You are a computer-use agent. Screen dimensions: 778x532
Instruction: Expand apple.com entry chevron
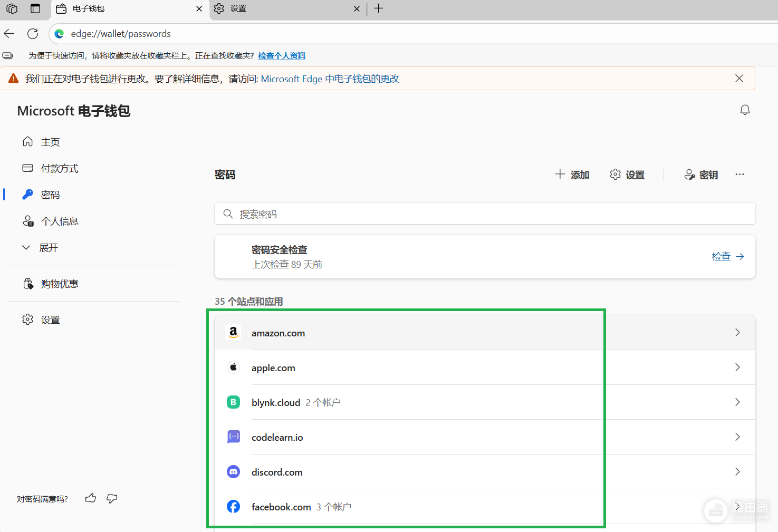pyautogui.click(x=737, y=367)
